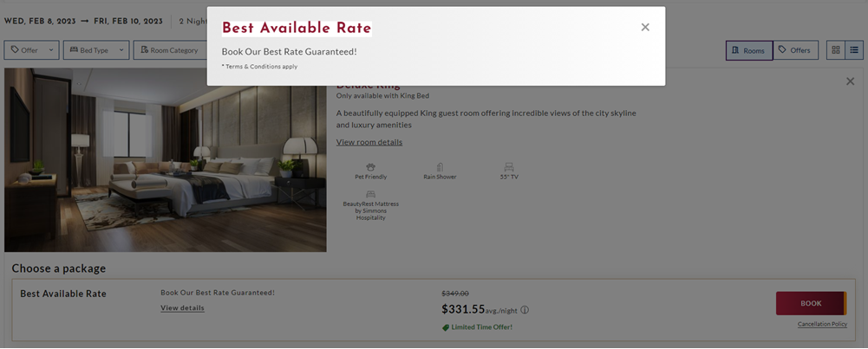Viewport: 868px width, 349px height.
Task: Click Only available with King Bed text
Action: click(x=382, y=95)
